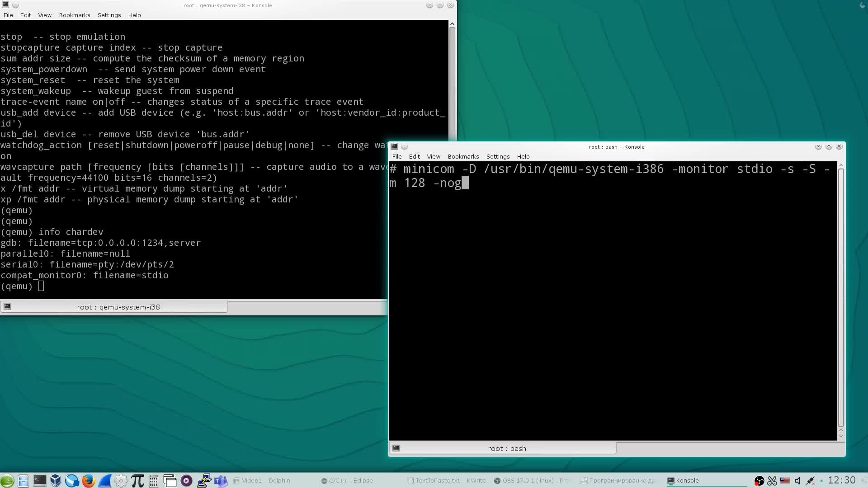Click 'stop -- stop emulation' line
Image resolution: width=868 pixels, height=488 pixels.
[63, 37]
